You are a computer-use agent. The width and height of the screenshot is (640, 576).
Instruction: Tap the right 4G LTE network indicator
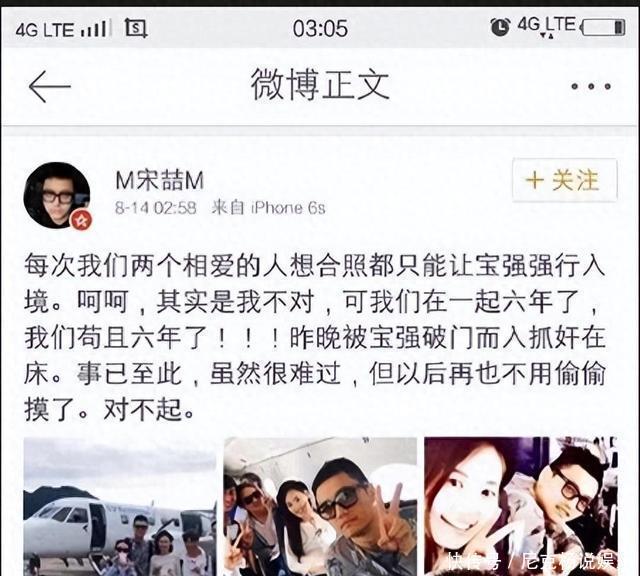coord(547,26)
